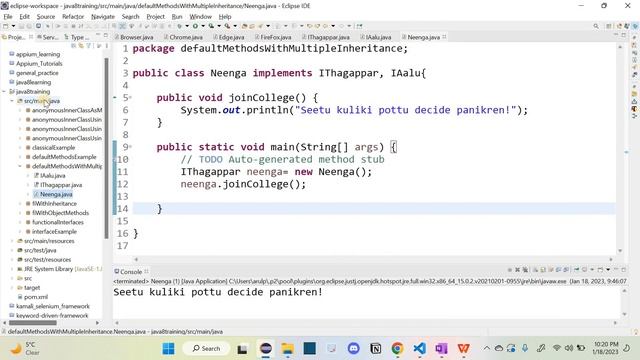Minimize the Console view

pos(616,269)
